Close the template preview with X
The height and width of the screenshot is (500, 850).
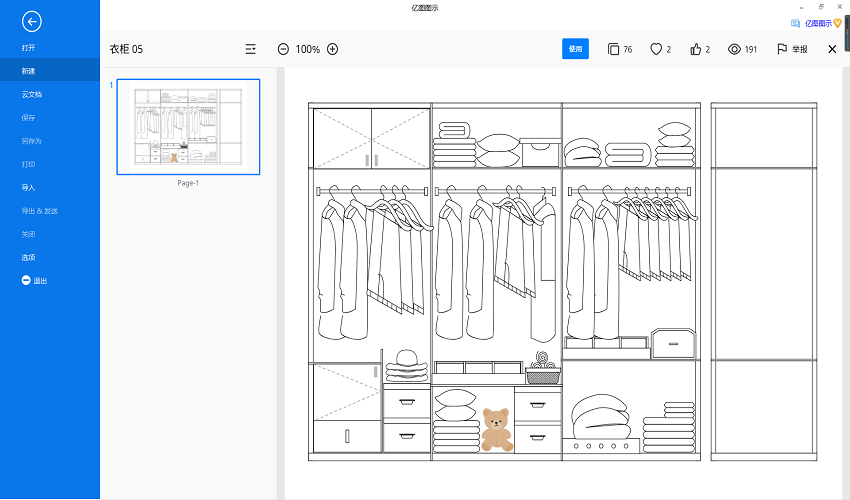(x=832, y=49)
